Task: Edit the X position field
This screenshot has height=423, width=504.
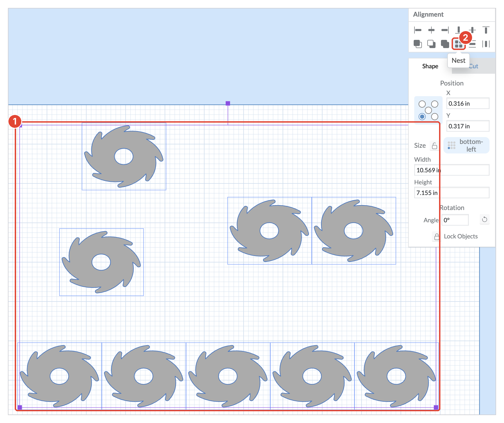Action: 468,103
